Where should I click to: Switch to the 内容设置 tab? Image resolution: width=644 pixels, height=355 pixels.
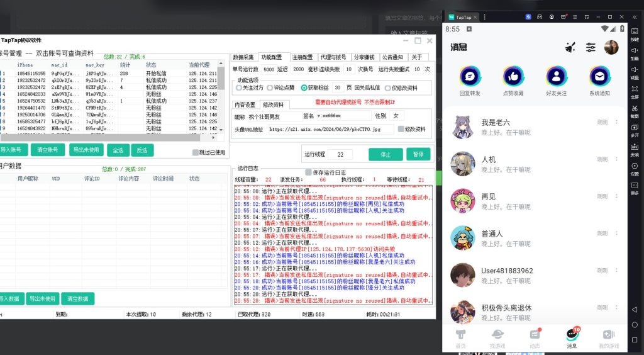click(245, 104)
